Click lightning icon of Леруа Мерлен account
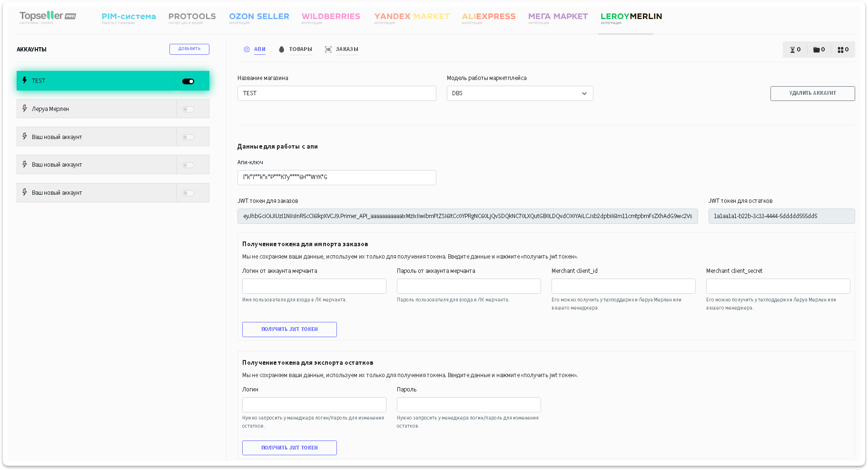This screenshot has width=868, height=470. 25,109
